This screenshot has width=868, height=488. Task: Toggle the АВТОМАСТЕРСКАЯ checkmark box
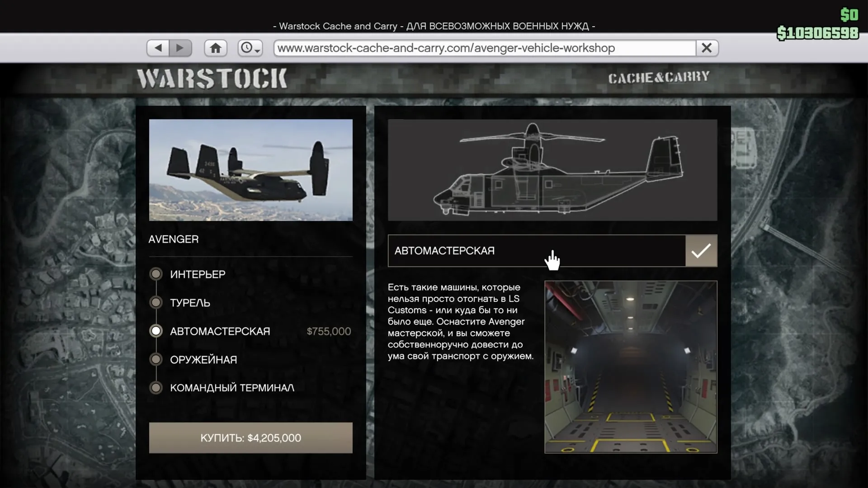(x=701, y=251)
